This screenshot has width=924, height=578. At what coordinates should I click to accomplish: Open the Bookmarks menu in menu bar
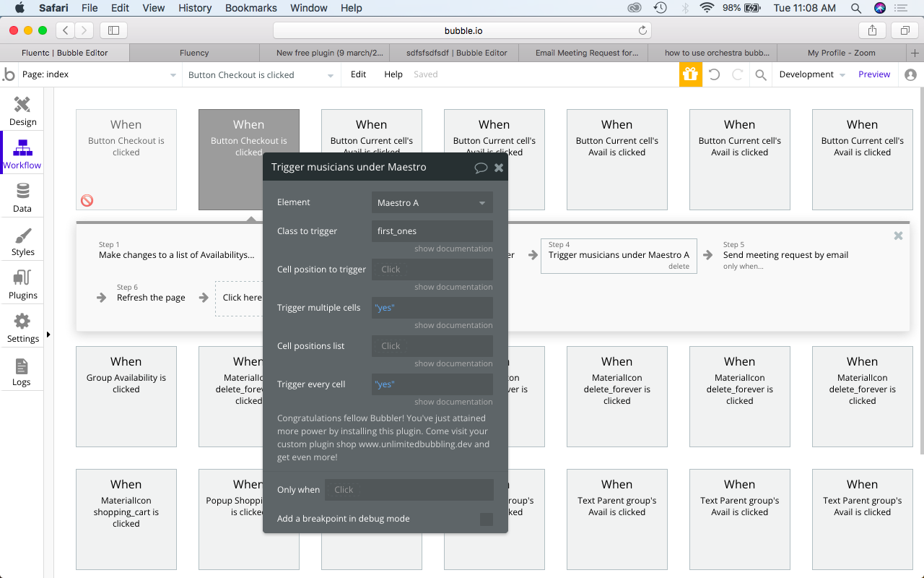click(250, 8)
